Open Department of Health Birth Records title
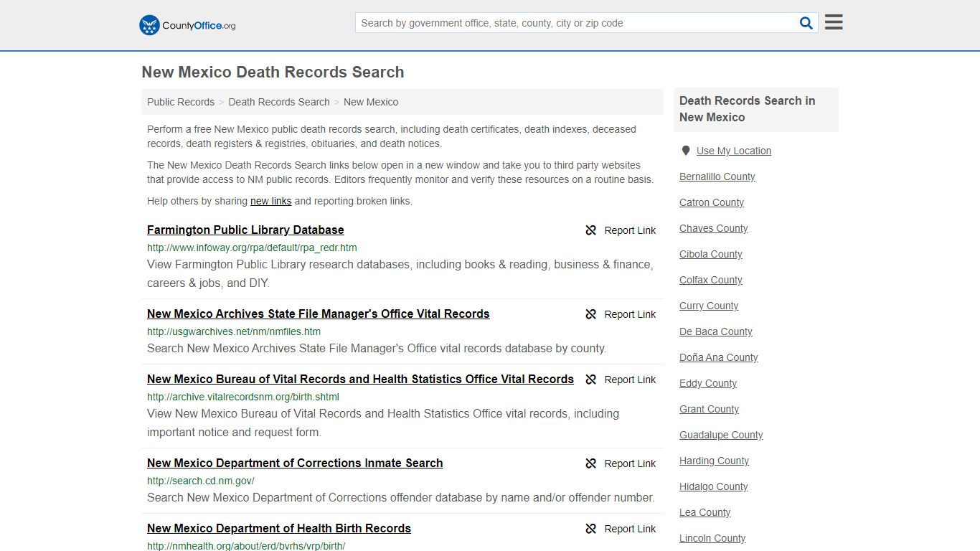 [279, 528]
